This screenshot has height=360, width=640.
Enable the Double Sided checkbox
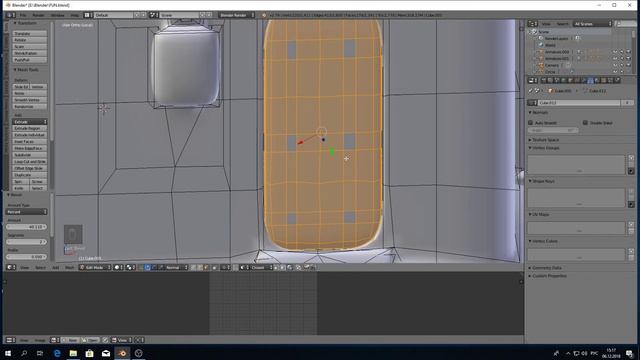[x=585, y=122]
